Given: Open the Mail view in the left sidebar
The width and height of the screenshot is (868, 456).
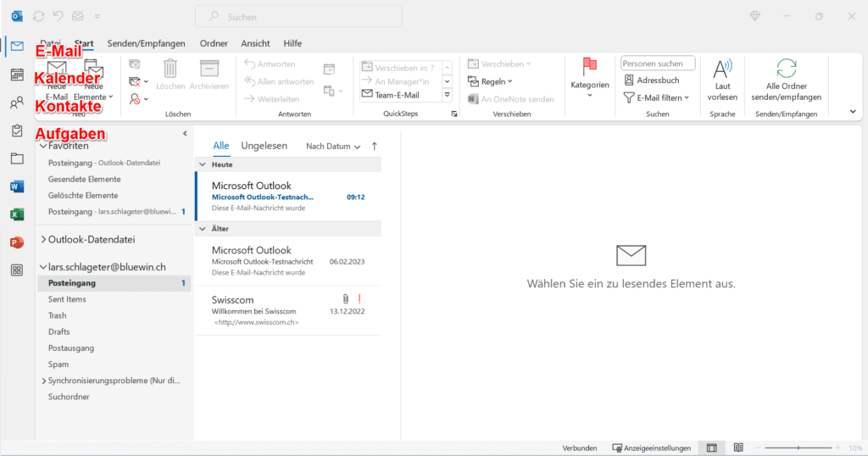Looking at the screenshot, I should point(17,46).
